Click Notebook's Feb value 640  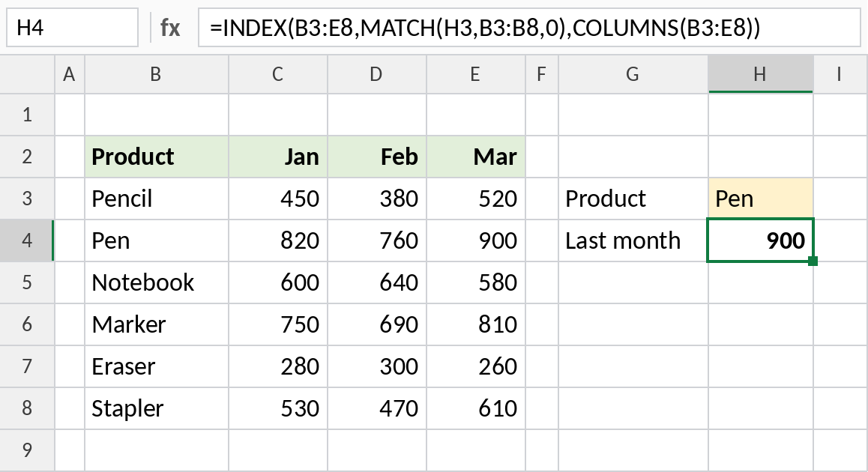coord(377,282)
